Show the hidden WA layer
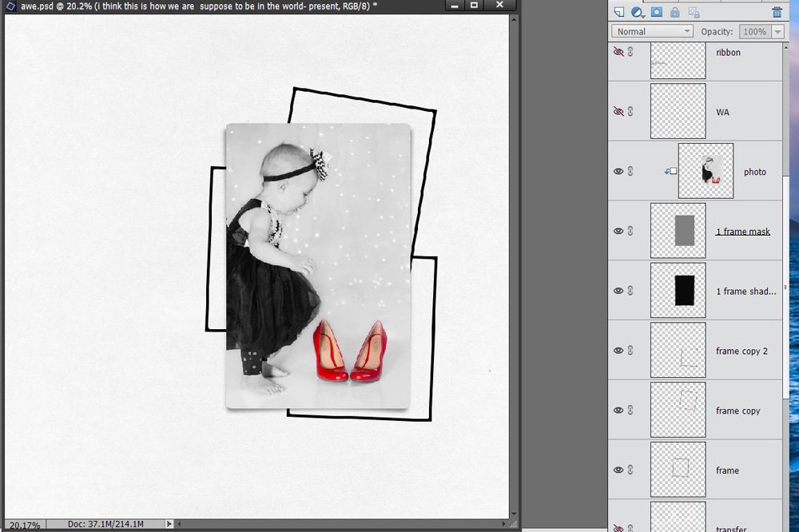Screen dimensions: 799x532 (x=618, y=111)
